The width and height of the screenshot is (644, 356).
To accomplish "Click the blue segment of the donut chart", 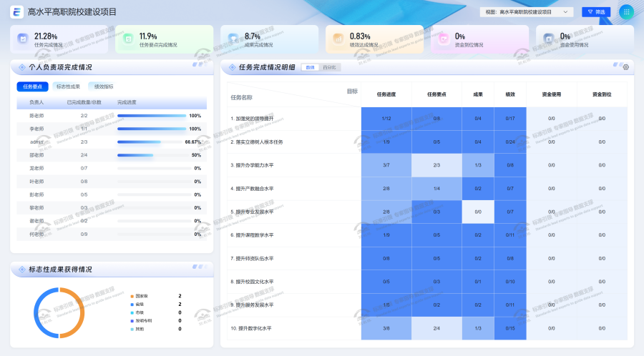I will 36,313.
